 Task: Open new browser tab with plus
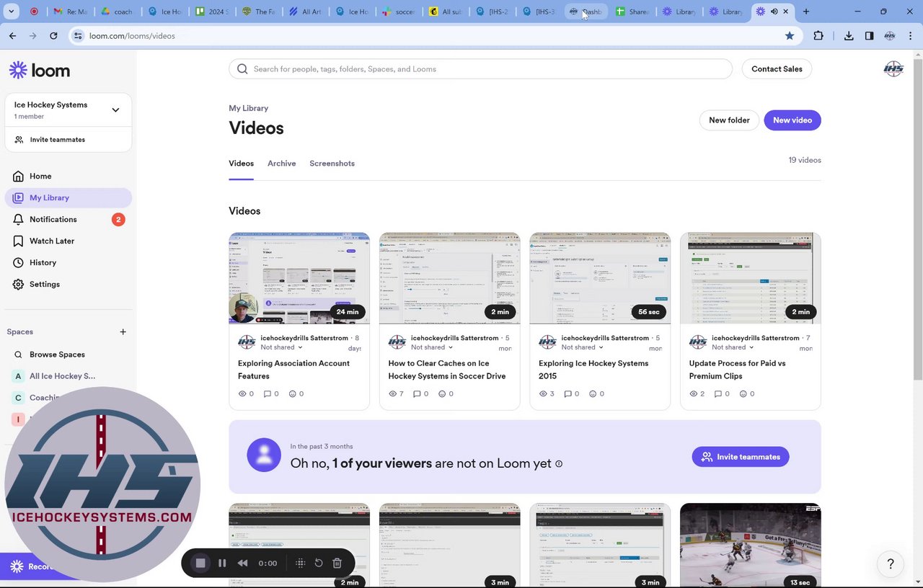tap(806, 12)
